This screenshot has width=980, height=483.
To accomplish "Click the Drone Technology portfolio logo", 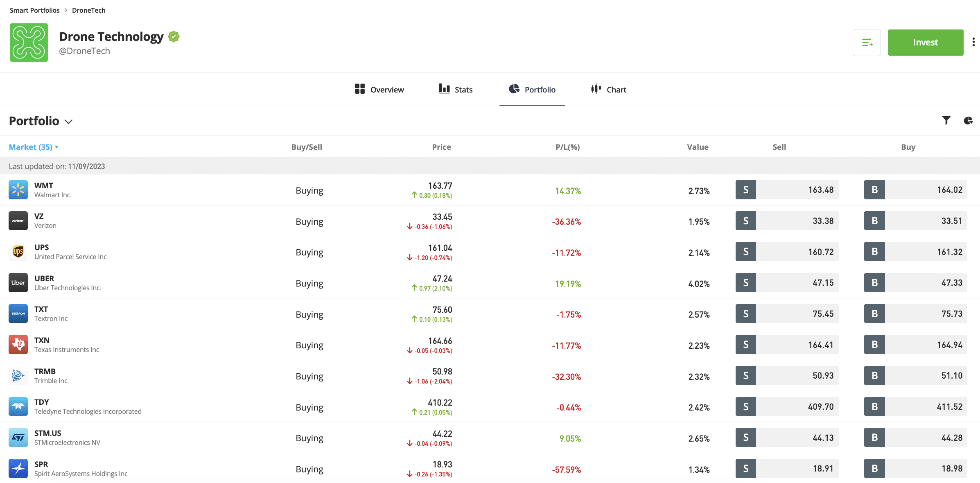I will pos(29,43).
